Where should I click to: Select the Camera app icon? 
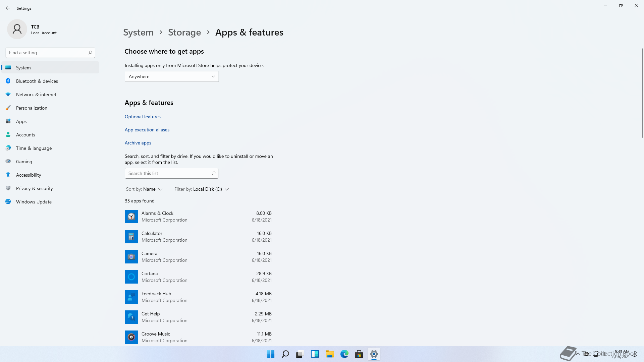pyautogui.click(x=131, y=257)
